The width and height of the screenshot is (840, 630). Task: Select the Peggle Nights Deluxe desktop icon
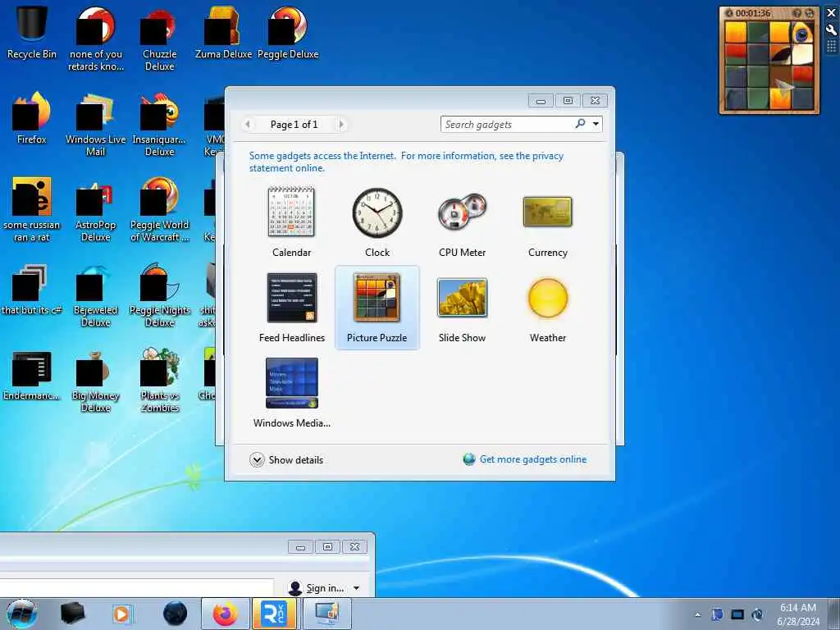point(160,295)
